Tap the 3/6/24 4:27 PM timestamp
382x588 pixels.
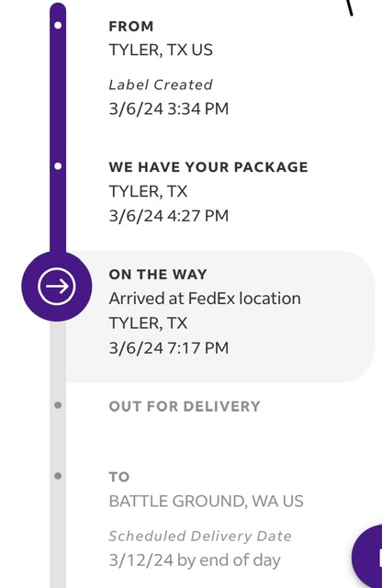coord(169,216)
